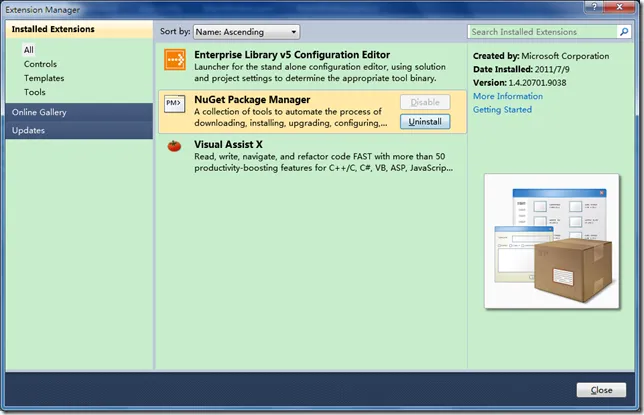This screenshot has height=415, width=644.
Task: Uninstall NuGet Package Manager
Action: pos(425,122)
